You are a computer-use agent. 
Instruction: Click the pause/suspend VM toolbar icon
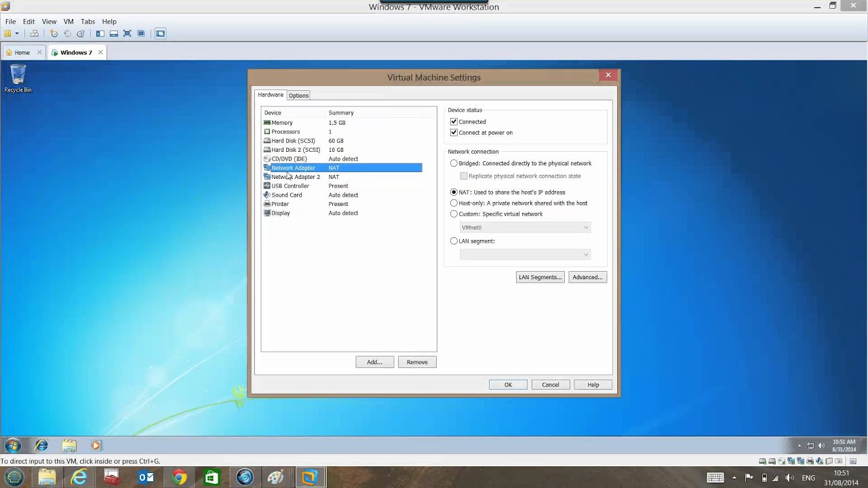coord(8,33)
